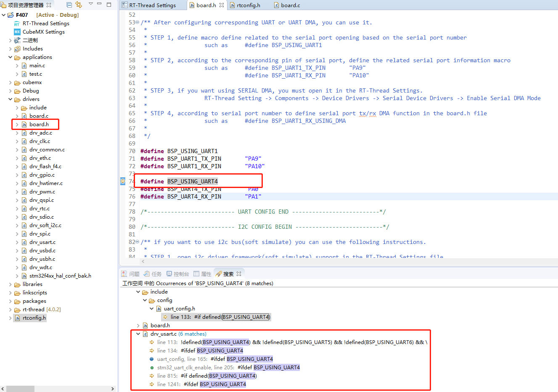
Task: Toggle link with editor in project explorer
Action: point(79,5)
